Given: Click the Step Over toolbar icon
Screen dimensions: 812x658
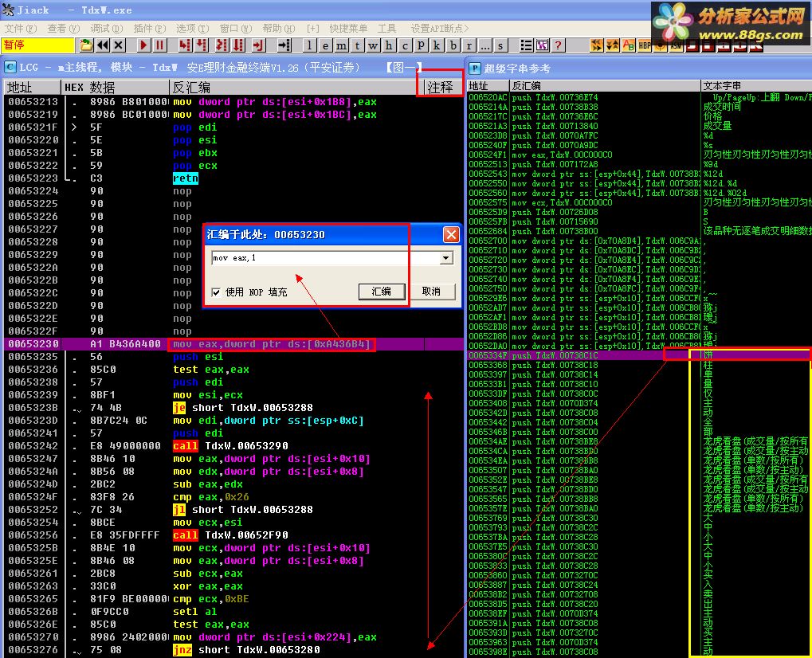Looking at the screenshot, I should (x=202, y=45).
